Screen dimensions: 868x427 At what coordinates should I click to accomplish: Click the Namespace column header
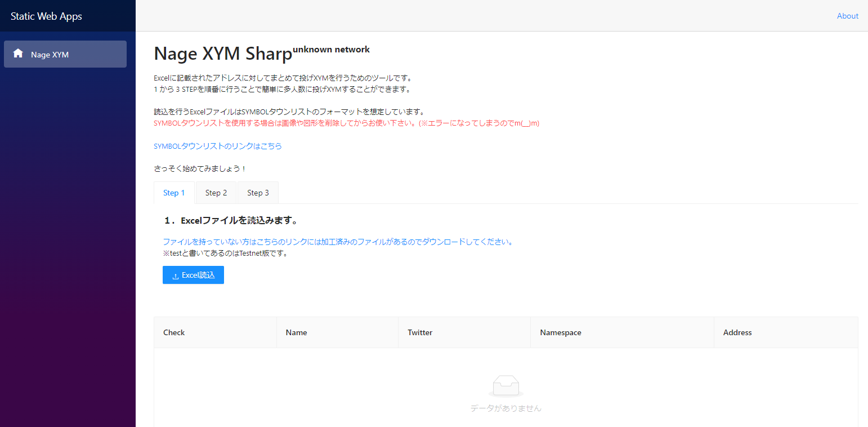[x=622, y=332]
